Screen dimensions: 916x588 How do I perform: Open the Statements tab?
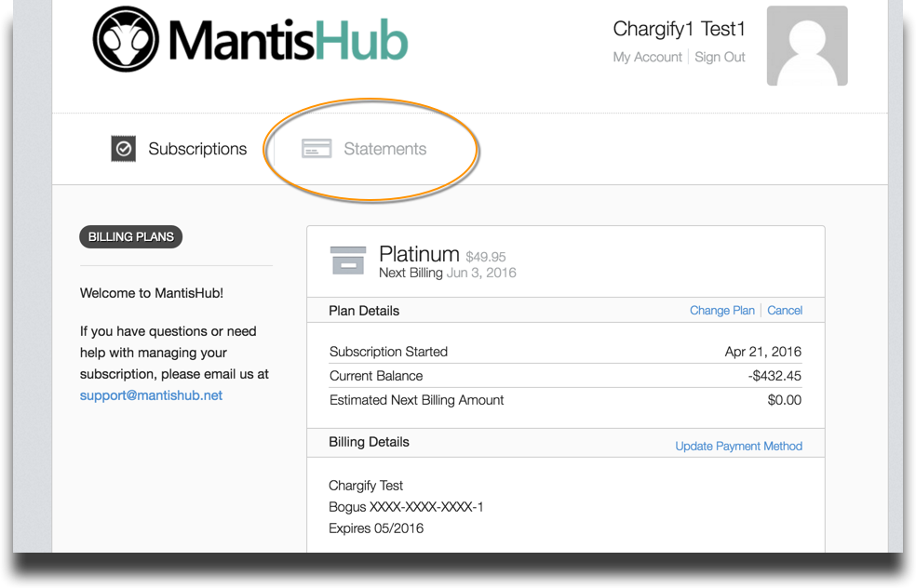pyautogui.click(x=364, y=149)
